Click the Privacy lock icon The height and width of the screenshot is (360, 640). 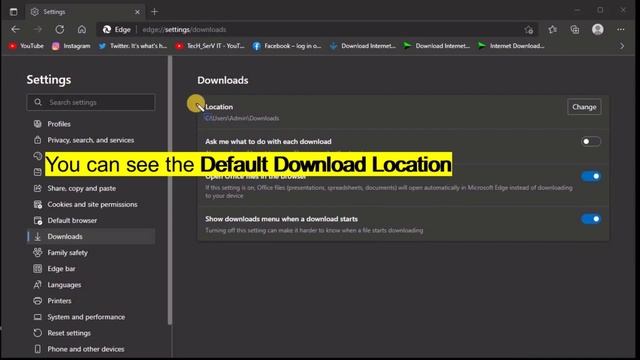tap(38, 140)
